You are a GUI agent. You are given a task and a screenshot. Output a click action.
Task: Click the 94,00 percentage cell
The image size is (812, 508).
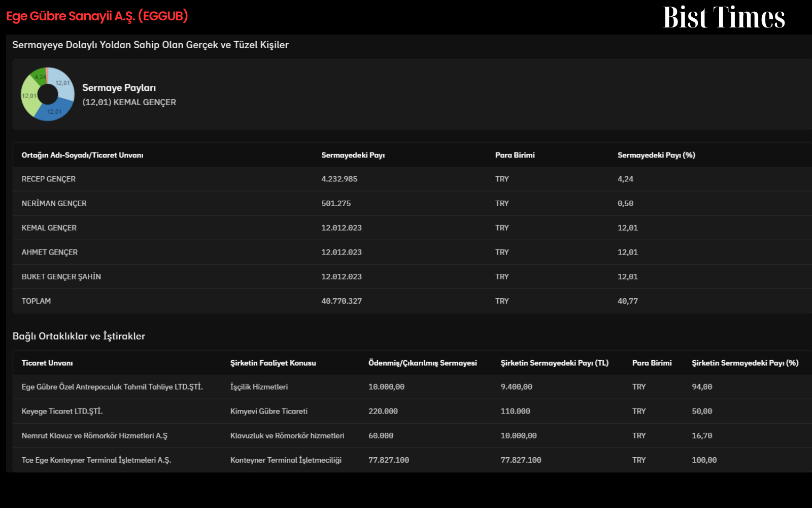[x=702, y=387]
